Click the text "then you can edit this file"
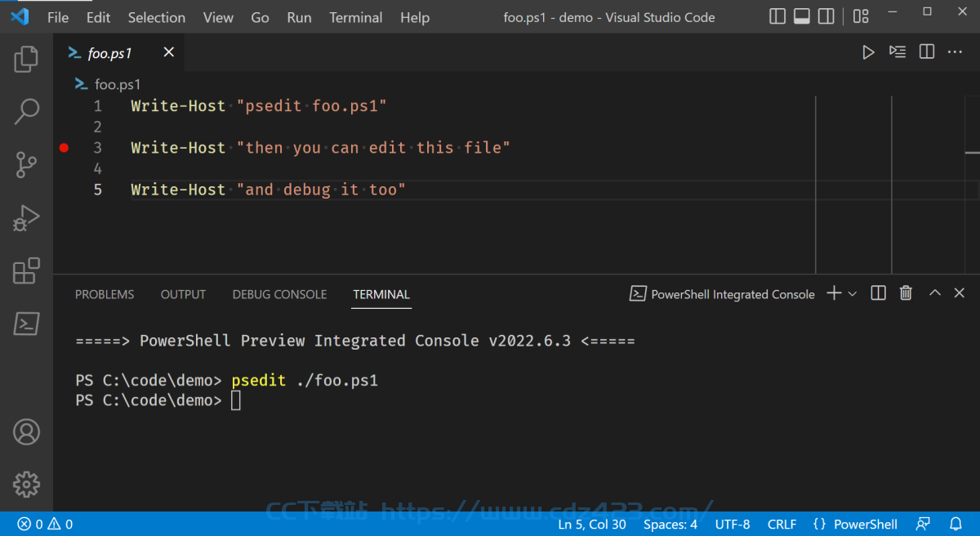Viewport: 980px width, 536px height. [373, 148]
